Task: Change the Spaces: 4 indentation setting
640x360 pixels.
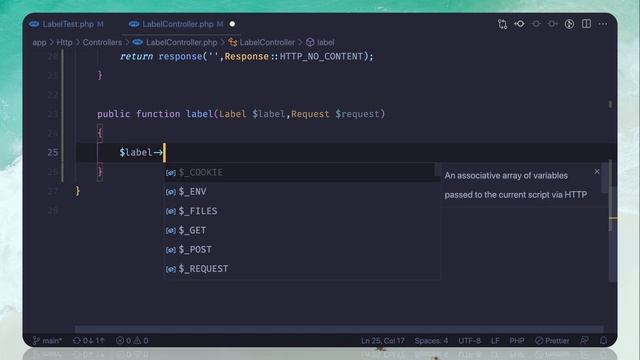Action: [x=431, y=340]
